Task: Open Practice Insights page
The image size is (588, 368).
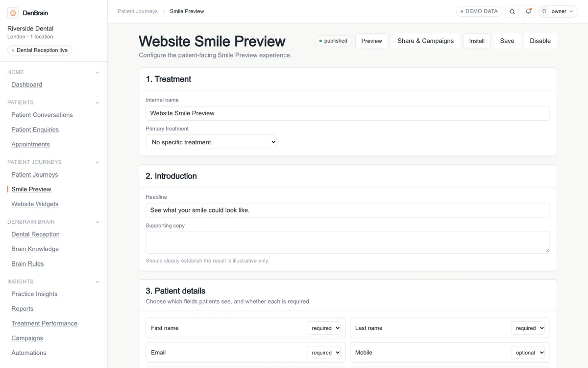Action: (34, 294)
